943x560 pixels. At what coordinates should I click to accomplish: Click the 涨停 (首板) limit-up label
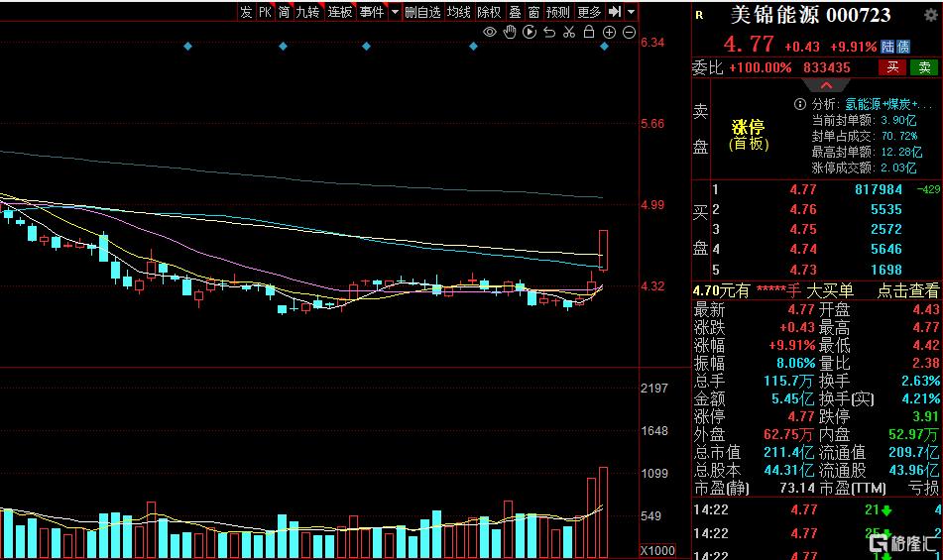click(748, 135)
